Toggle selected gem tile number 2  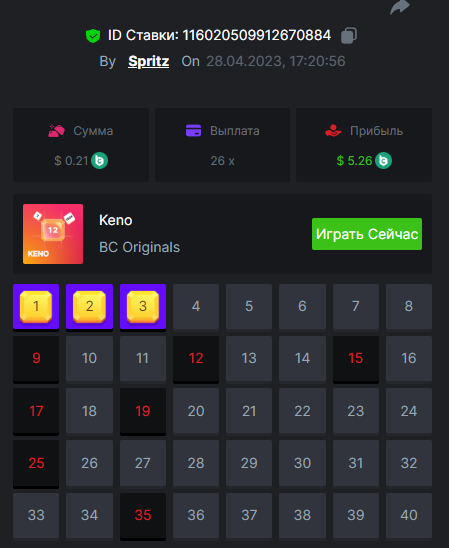[x=89, y=307]
